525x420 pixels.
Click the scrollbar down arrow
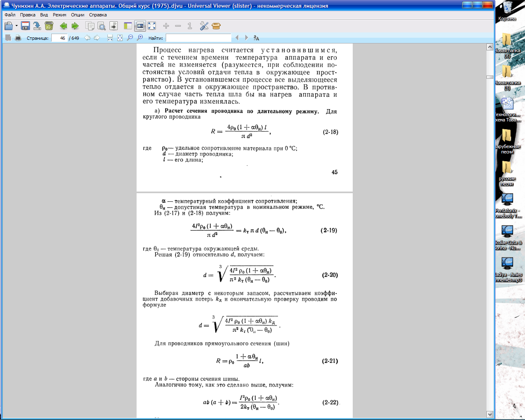pyautogui.click(x=490, y=414)
